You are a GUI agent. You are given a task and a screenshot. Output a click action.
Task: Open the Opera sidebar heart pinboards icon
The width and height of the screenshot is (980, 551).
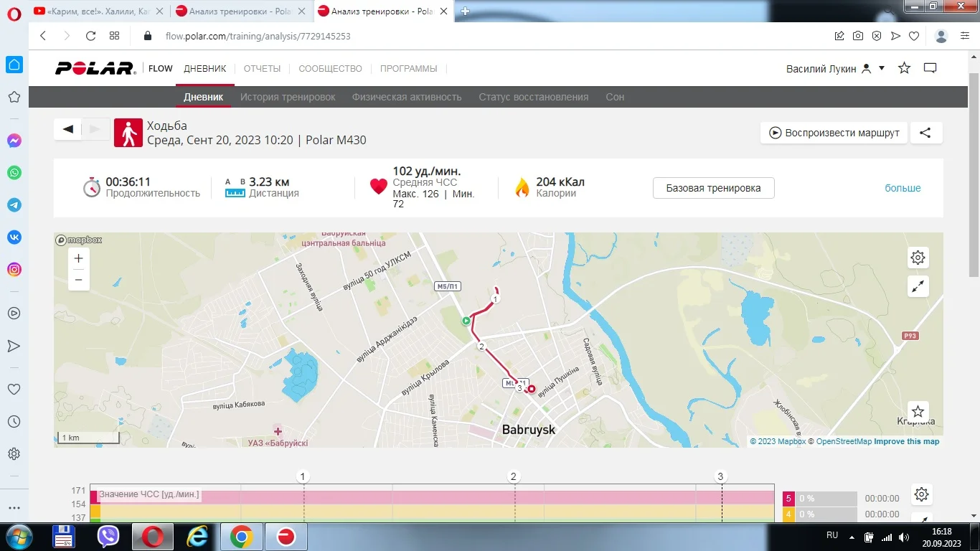(14, 390)
